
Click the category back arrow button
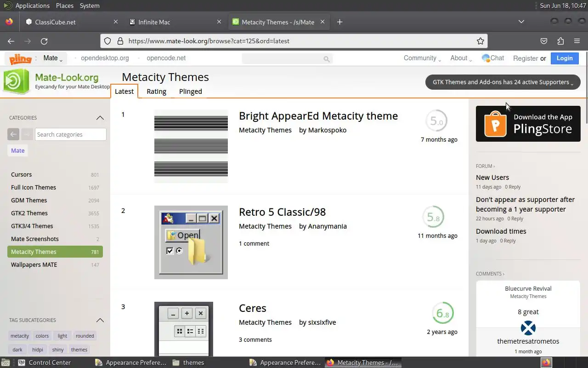[x=13, y=134]
